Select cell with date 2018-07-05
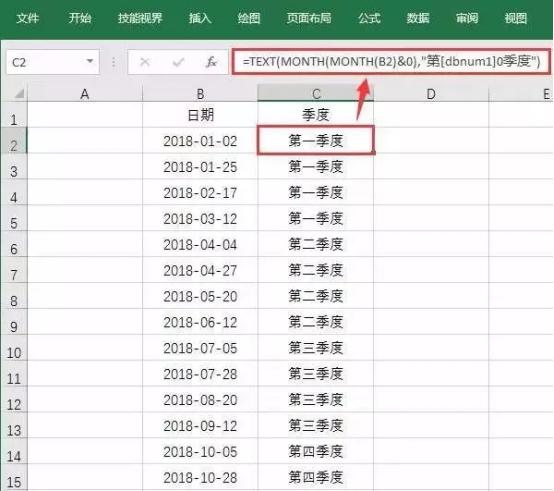The image size is (554, 491). coord(200,348)
